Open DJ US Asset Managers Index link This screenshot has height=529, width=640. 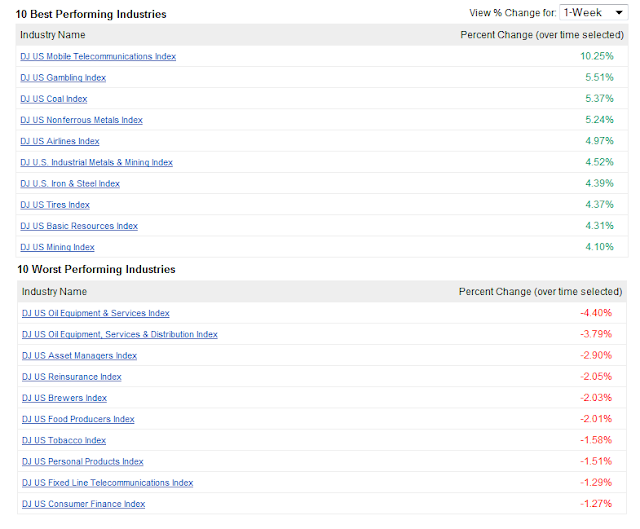[x=80, y=356]
